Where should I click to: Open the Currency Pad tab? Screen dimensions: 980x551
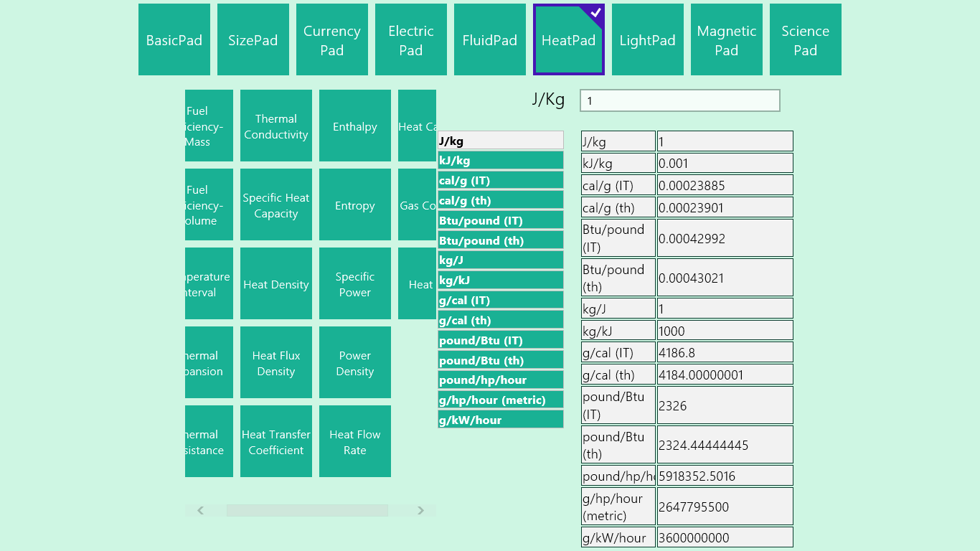tap(332, 39)
